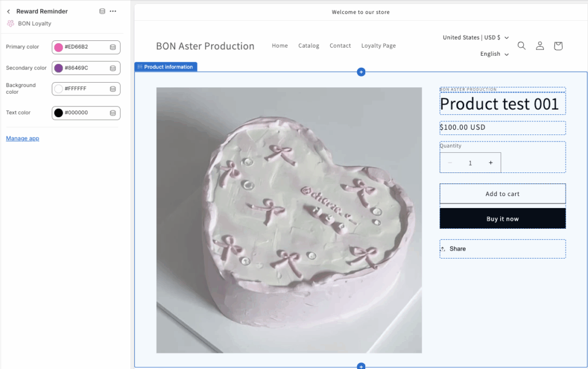588x369 pixels.
Task: Go to the Catalog menu item
Action: (x=308, y=46)
